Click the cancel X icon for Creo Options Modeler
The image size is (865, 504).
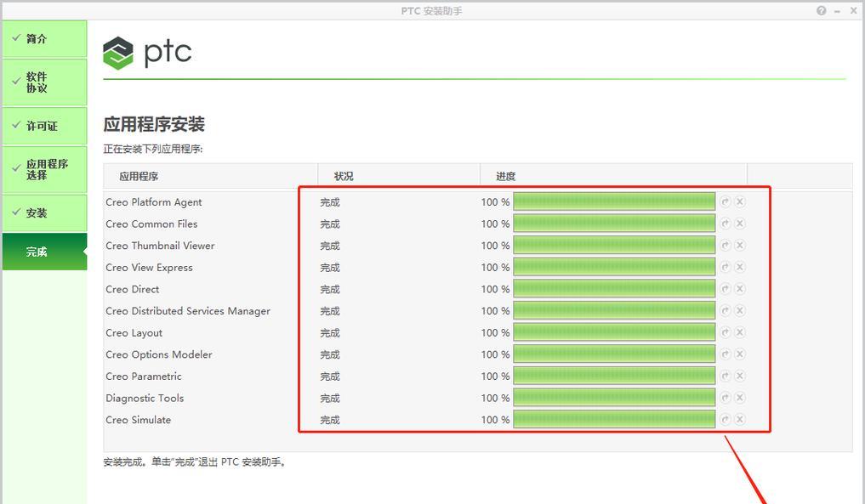740,354
